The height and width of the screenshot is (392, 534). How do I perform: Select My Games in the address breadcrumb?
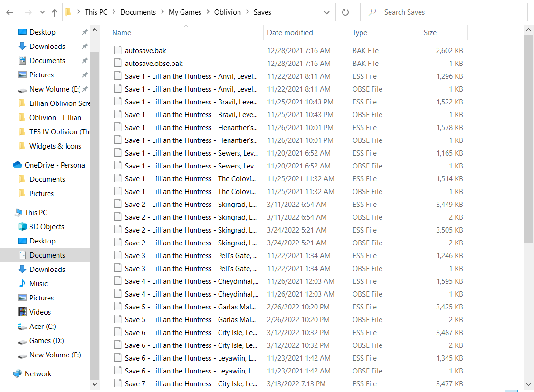(x=185, y=12)
